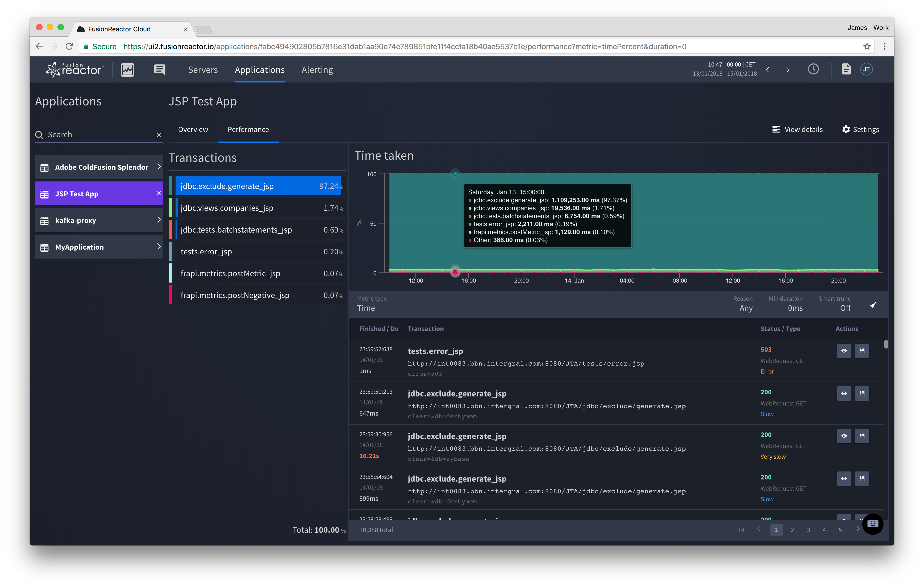Click the View details button
924x588 pixels.
[x=798, y=129]
